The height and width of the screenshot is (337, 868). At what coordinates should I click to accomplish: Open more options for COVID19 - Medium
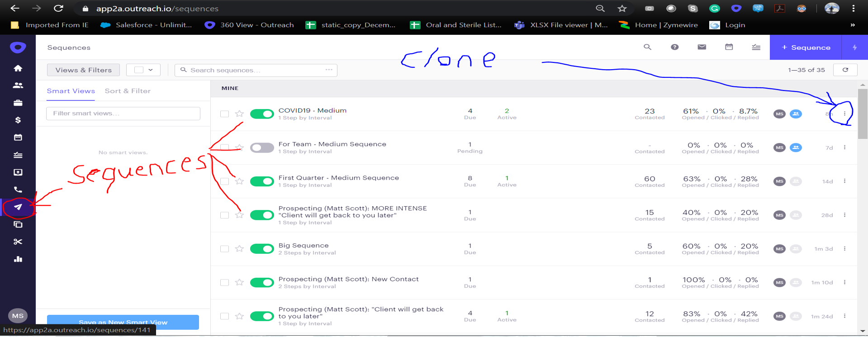click(844, 114)
